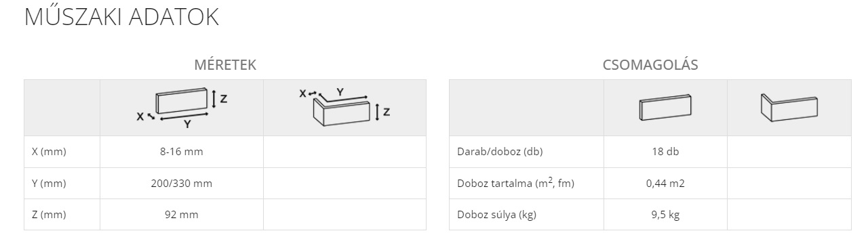Click the corner brick packaging icon

click(789, 108)
